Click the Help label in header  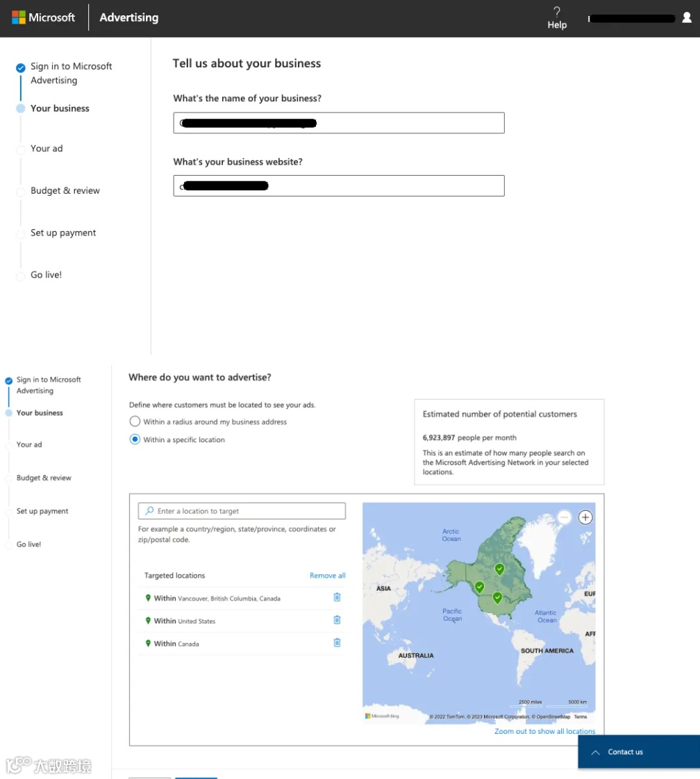[557, 25]
